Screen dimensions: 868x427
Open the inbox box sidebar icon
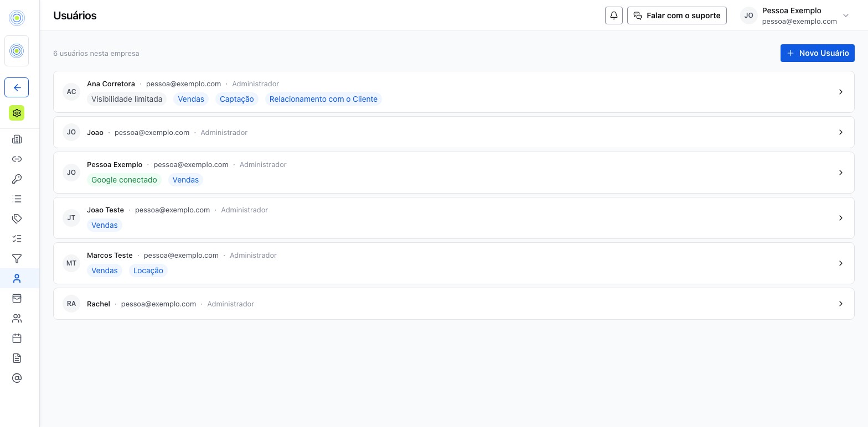tap(17, 299)
